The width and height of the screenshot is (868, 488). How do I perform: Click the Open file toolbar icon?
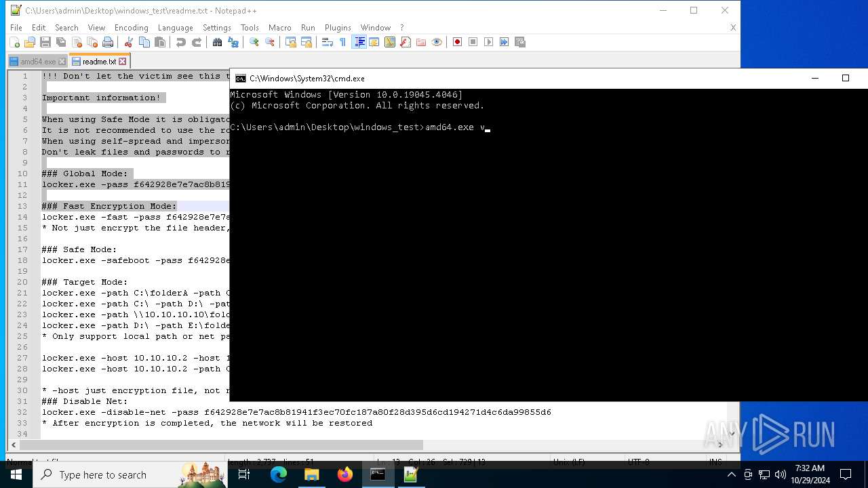pyautogui.click(x=30, y=42)
